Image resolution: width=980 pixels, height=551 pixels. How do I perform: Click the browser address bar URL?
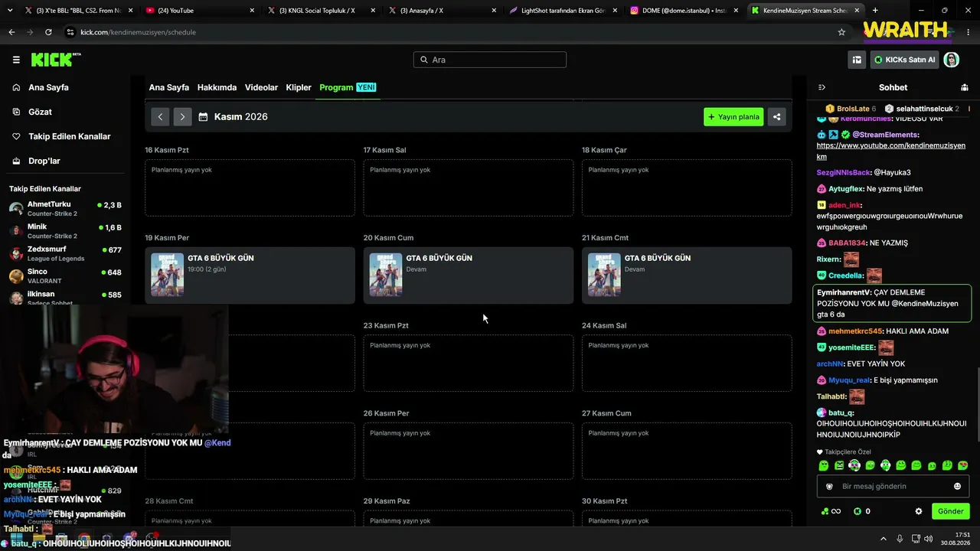(138, 32)
